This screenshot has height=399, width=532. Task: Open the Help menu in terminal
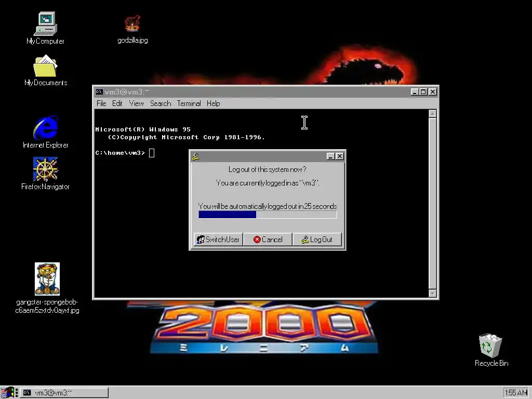pos(213,103)
